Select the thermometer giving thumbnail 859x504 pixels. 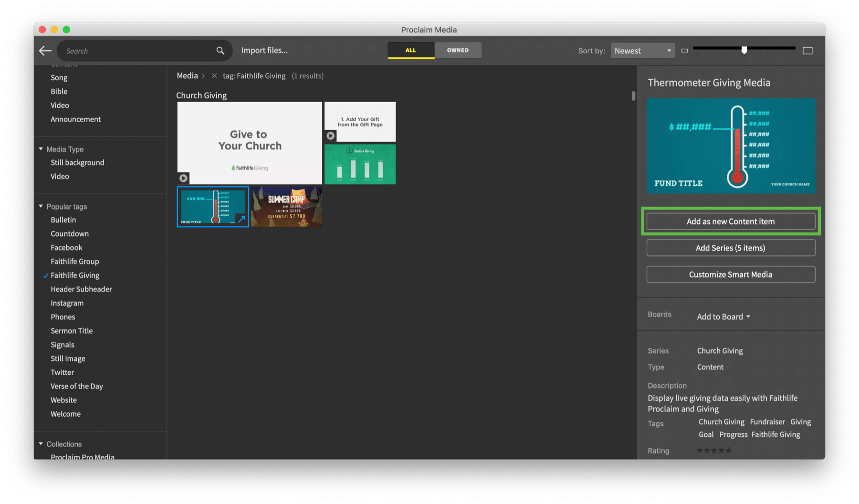213,207
